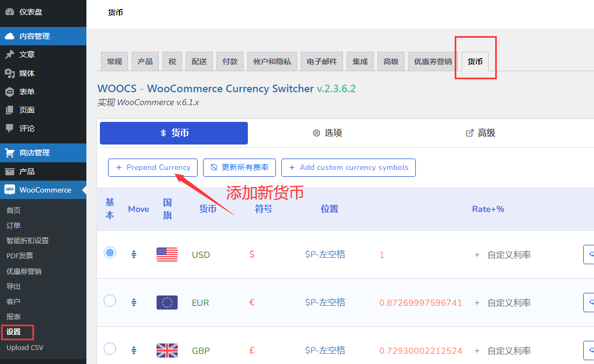Image resolution: width=594 pixels, height=364 pixels.
Task: Click the USD row move handle icon
Action: [x=134, y=255]
